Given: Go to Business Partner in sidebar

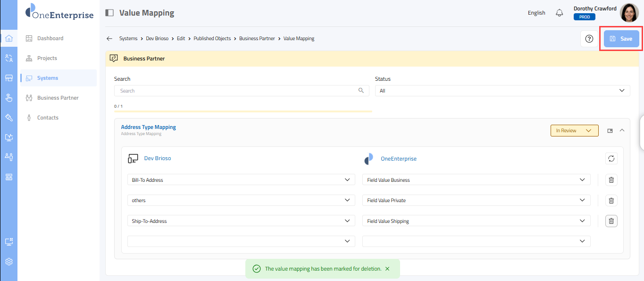Looking at the screenshot, I should (58, 98).
